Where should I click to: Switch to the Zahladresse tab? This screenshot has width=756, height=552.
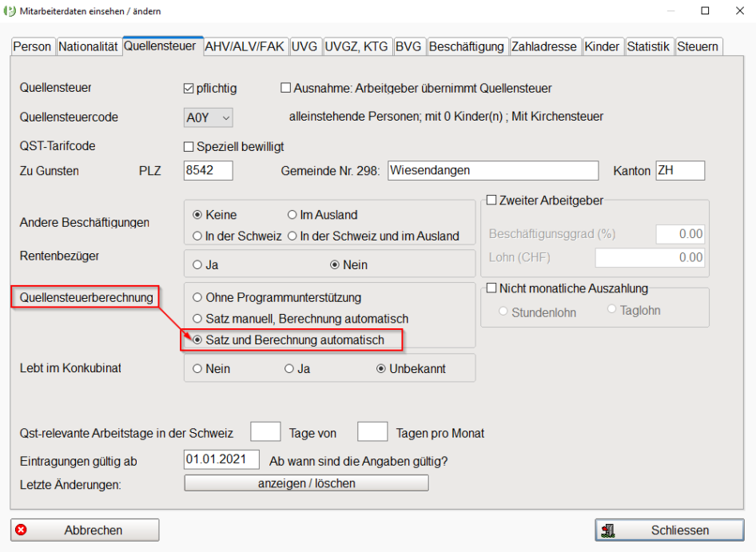click(544, 47)
